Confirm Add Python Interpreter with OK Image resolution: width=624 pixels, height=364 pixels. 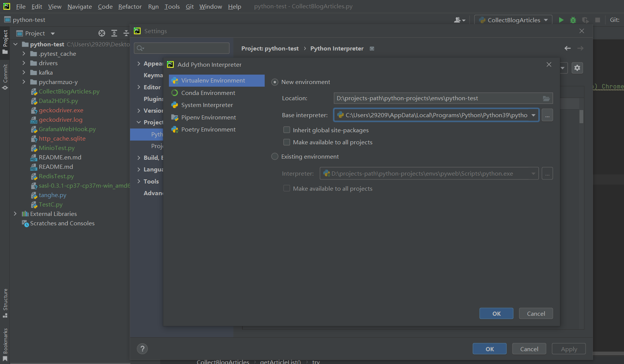pos(496,314)
